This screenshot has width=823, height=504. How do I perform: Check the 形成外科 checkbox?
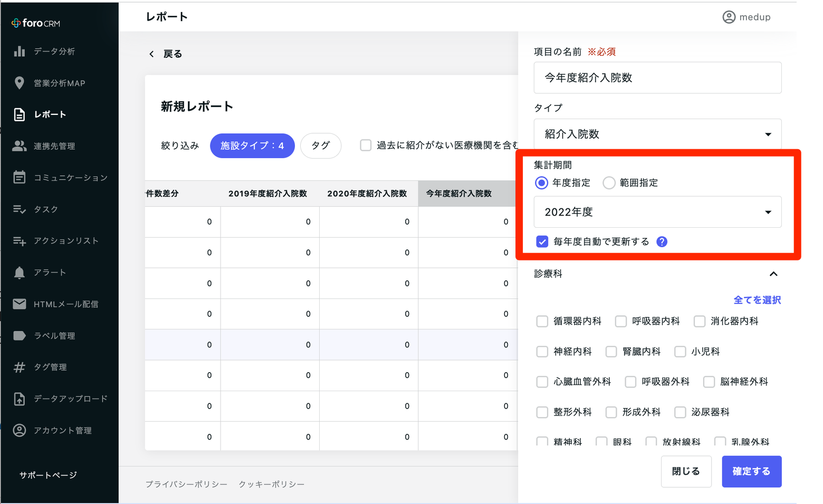pos(611,412)
